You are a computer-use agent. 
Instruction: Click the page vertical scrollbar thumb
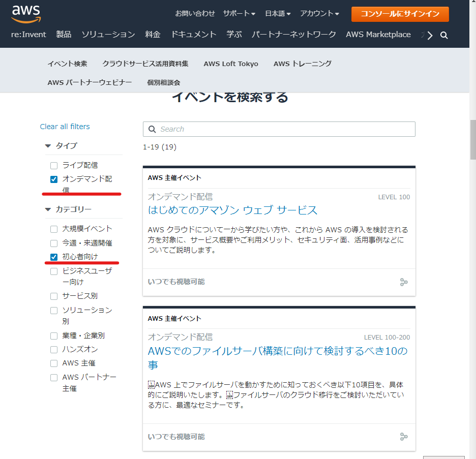click(x=473, y=140)
